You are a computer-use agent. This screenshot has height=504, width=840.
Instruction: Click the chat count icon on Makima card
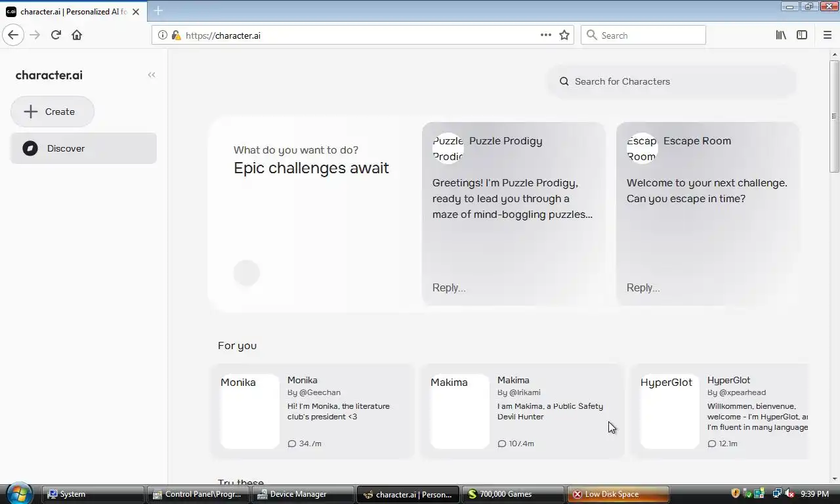click(502, 444)
